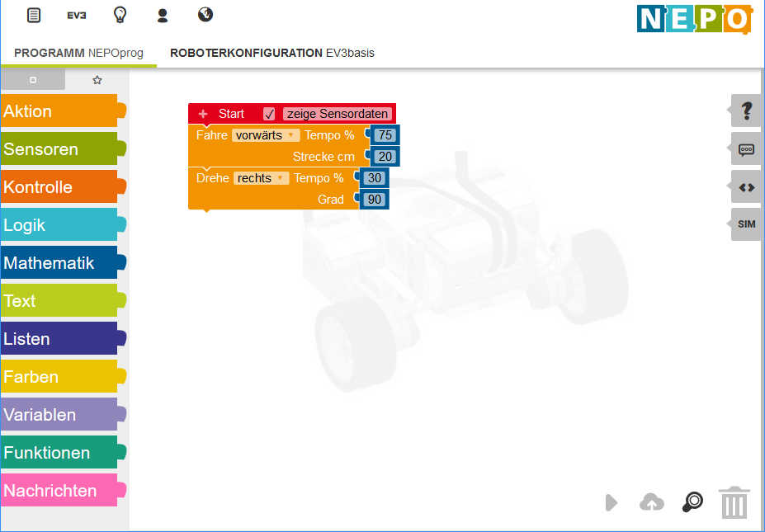Screen dimensions: 765x532
Task: Open the edit menu document icon
Action: coord(33,16)
